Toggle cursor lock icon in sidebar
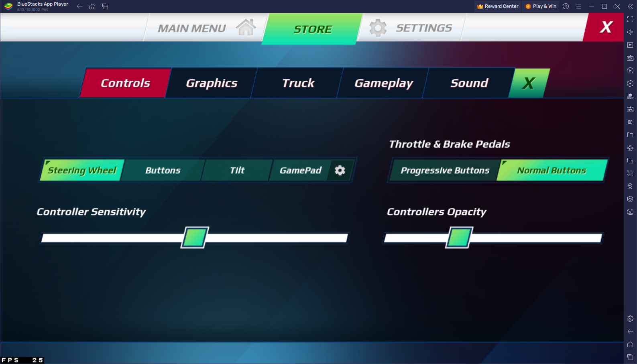 (x=630, y=45)
